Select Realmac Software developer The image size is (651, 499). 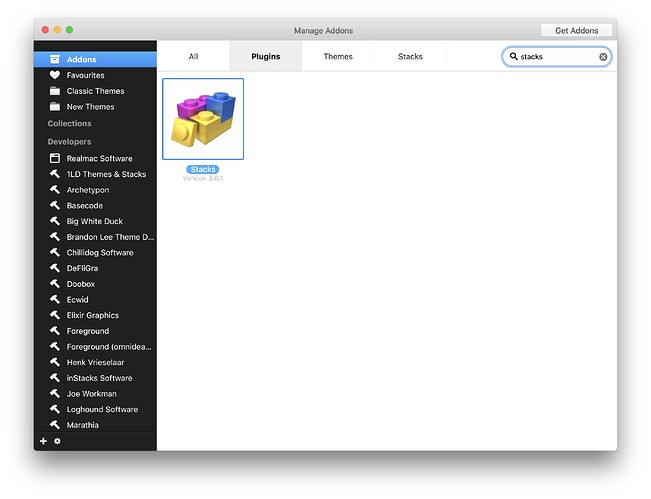tap(95, 158)
